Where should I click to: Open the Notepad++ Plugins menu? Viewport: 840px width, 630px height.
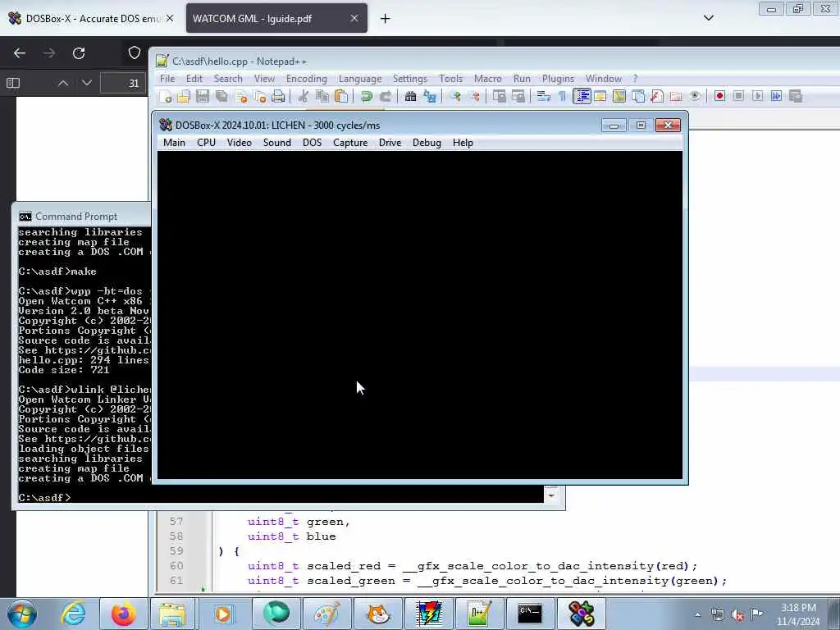click(x=558, y=79)
